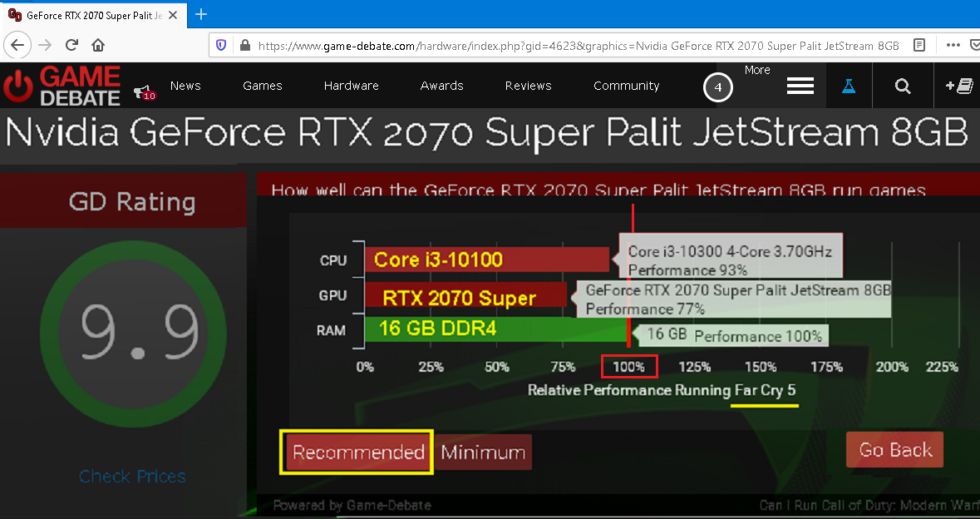The height and width of the screenshot is (519, 980).
Task: Open the More hamburger menu
Action: [x=800, y=86]
